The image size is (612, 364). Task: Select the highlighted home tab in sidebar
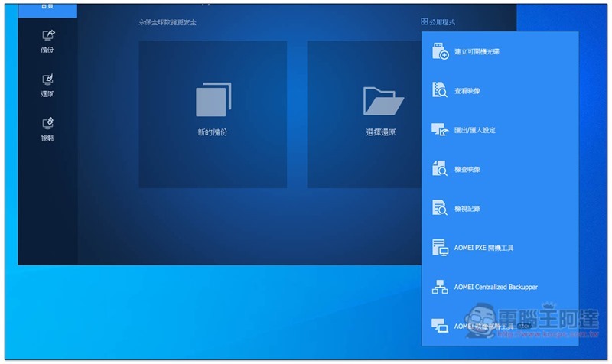[x=47, y=11]
